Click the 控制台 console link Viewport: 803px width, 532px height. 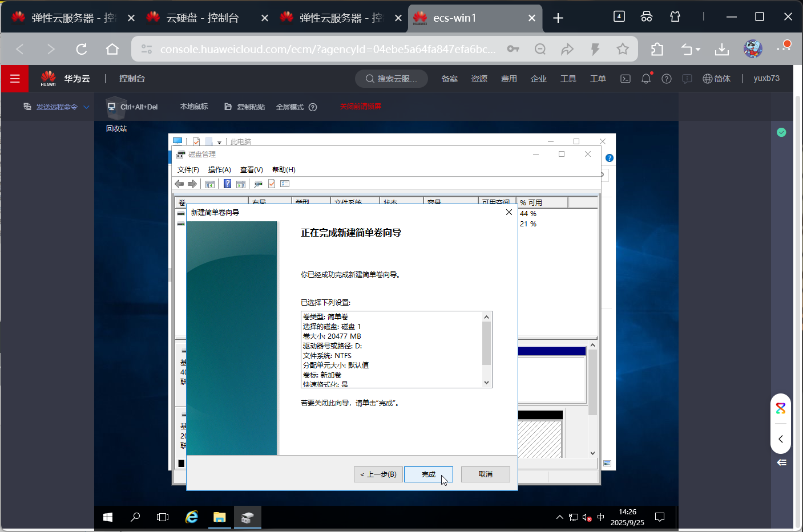tap(132, 79)
